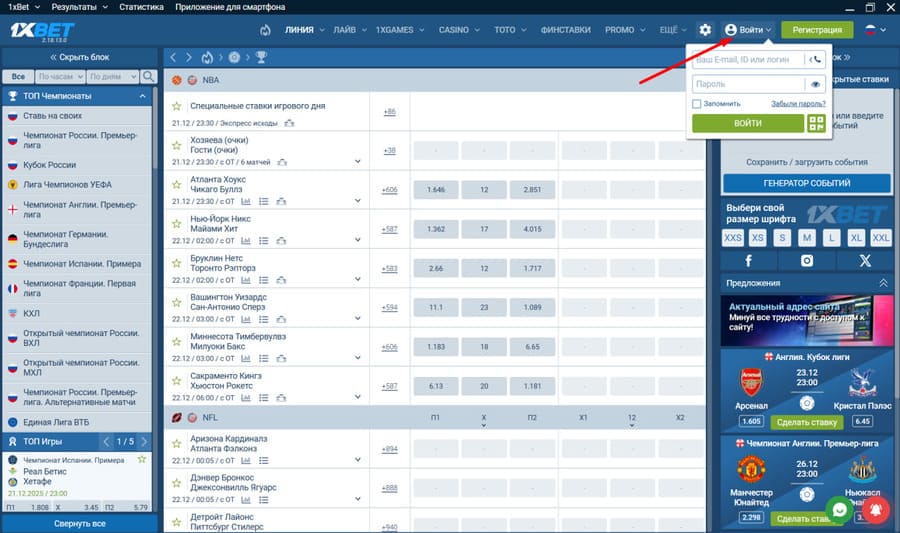Open КХЛ championship in sidebar
The width and height of the screenshot is (900, 533).
tap(32, 313)
